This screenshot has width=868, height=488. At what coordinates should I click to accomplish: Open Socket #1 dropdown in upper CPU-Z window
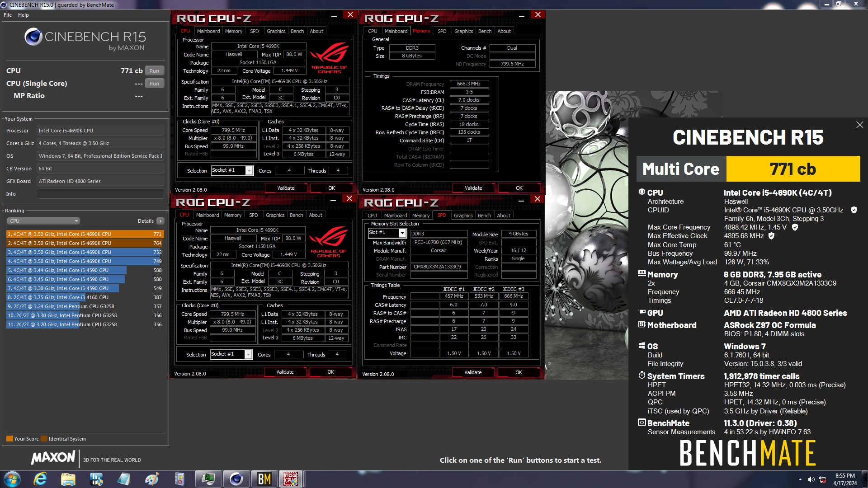point(232,170)
